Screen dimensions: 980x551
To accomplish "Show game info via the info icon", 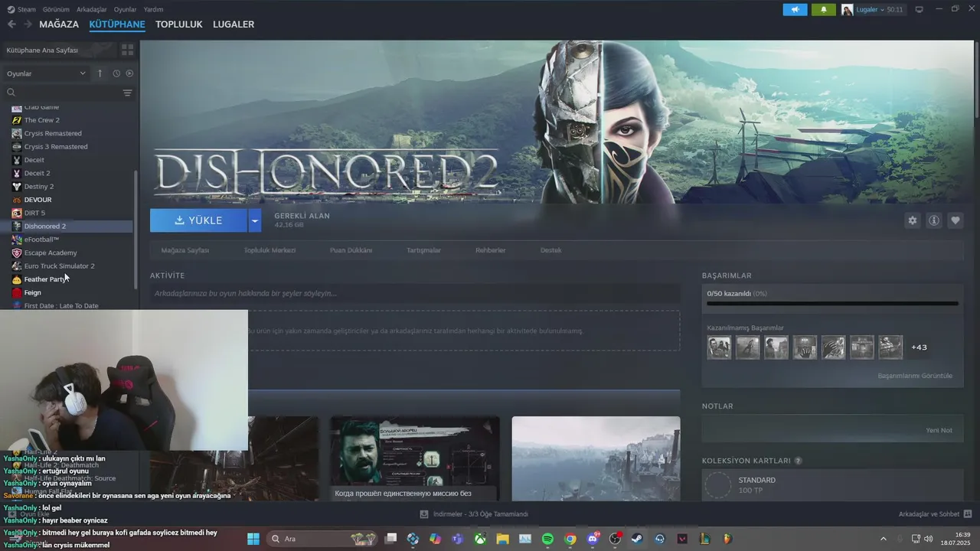I will pos(934,220).
